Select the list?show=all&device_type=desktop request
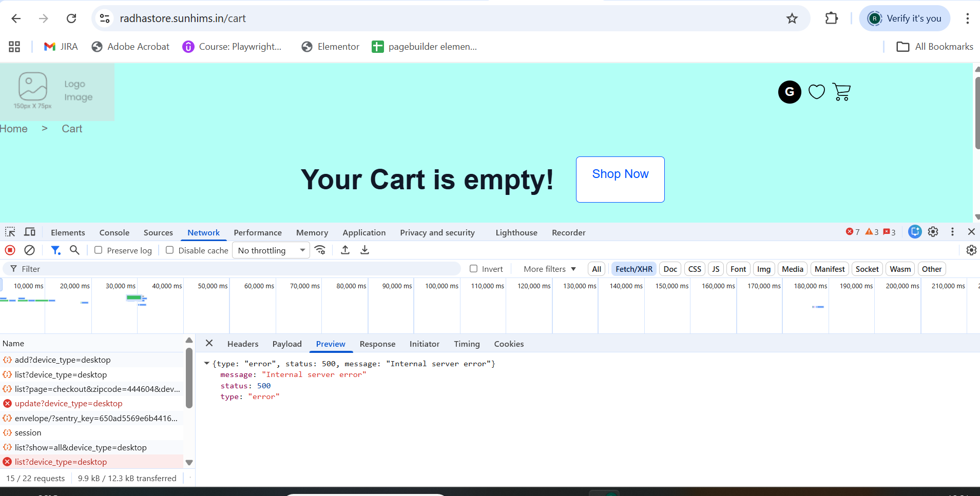980x496 pixels. pyautogui.click(x=92, y=447)
